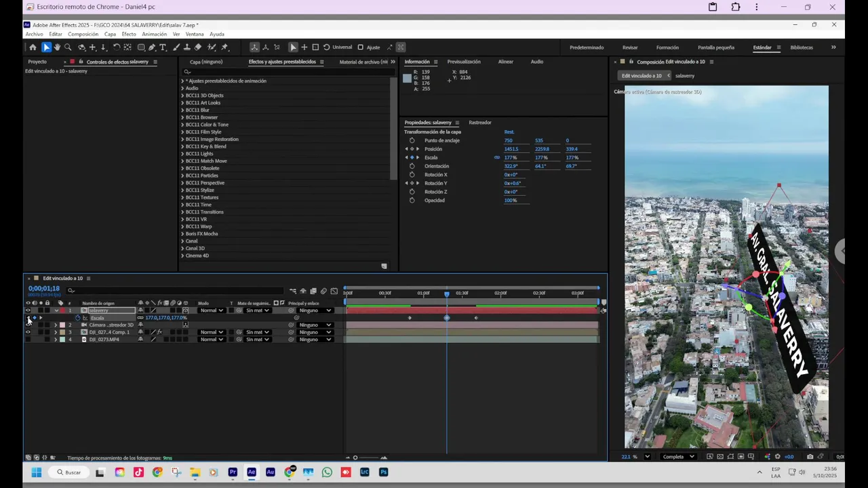This screenshot has height=488, width=868.
Task: Select the Zoom magnifier tool
Action: pos(68,47)
